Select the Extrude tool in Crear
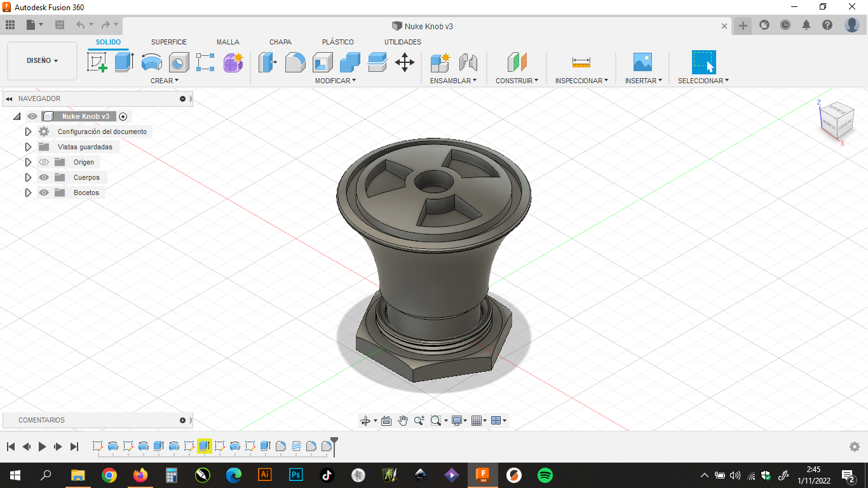 coord(124,62)
